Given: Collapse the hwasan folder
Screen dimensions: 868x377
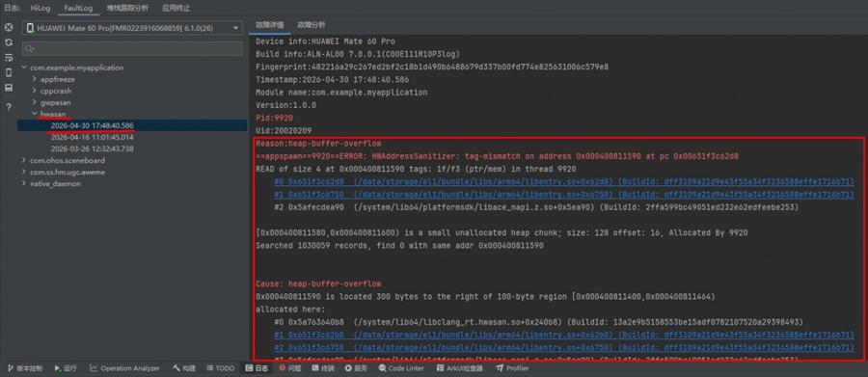Looking at the screenshot, I should click(x=35, y=114).
